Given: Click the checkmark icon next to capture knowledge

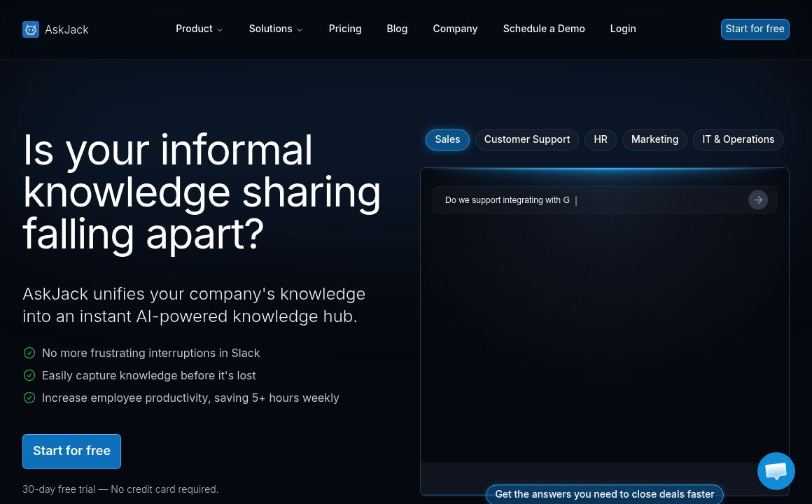Looking at the screenshot, I should (x=29, y=375).
